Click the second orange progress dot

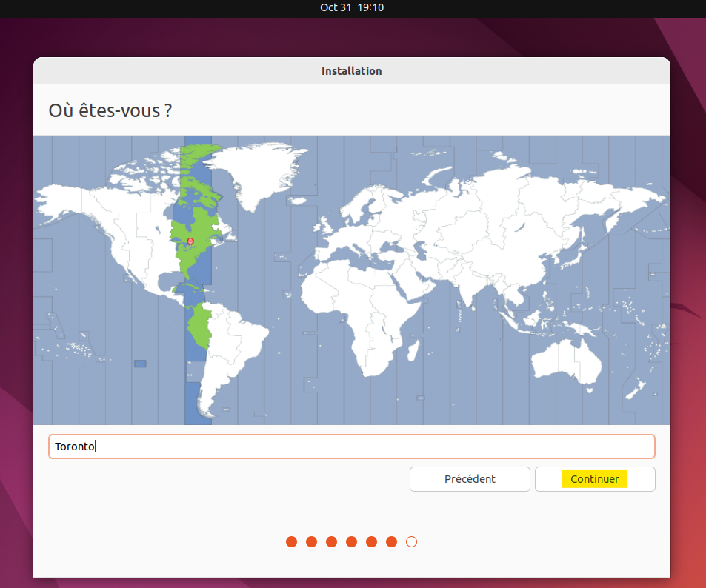point(312,541)
